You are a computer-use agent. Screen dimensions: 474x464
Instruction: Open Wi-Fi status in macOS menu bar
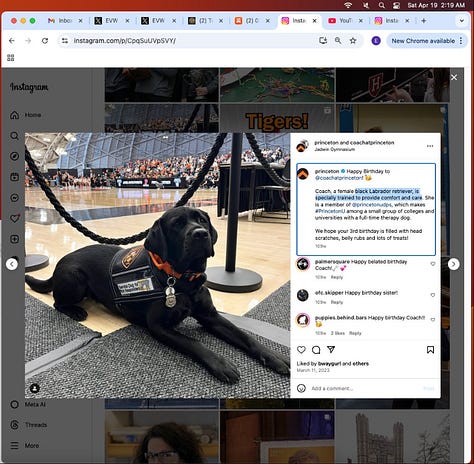coord(348,5)
